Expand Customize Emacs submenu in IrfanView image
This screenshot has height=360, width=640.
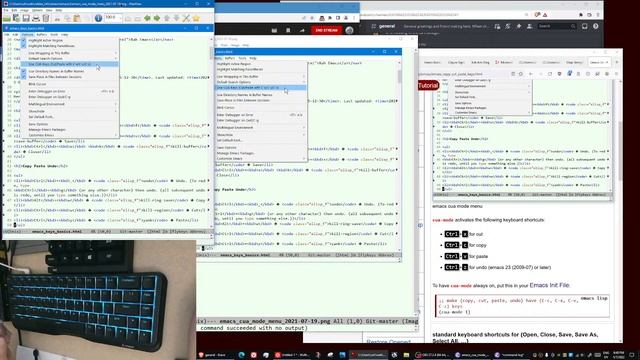click(116, 135)
